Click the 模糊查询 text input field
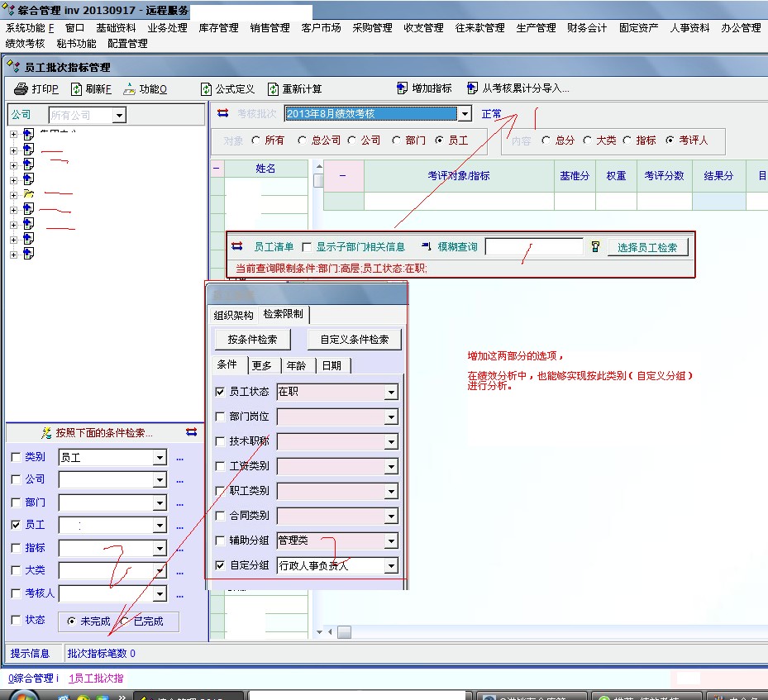 533,247
